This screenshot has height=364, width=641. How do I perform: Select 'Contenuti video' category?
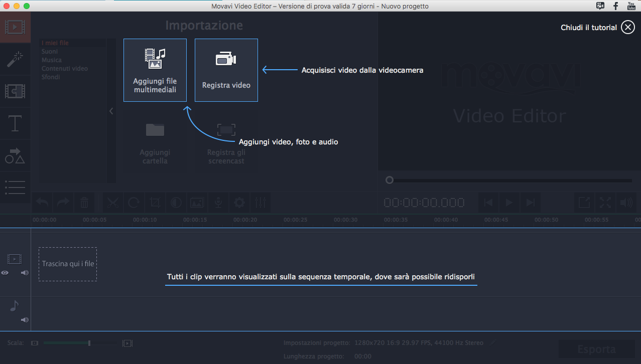pyautogui.click(x=65, y=69)
